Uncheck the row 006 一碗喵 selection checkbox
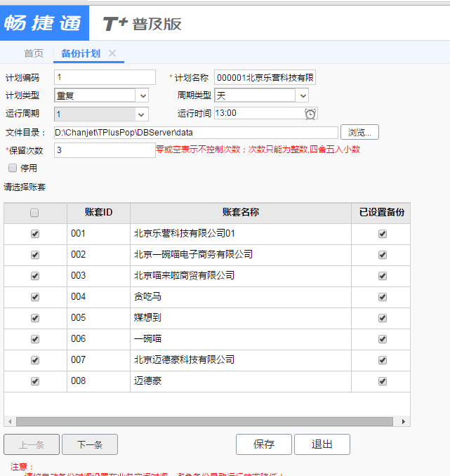 pos(35,339)
